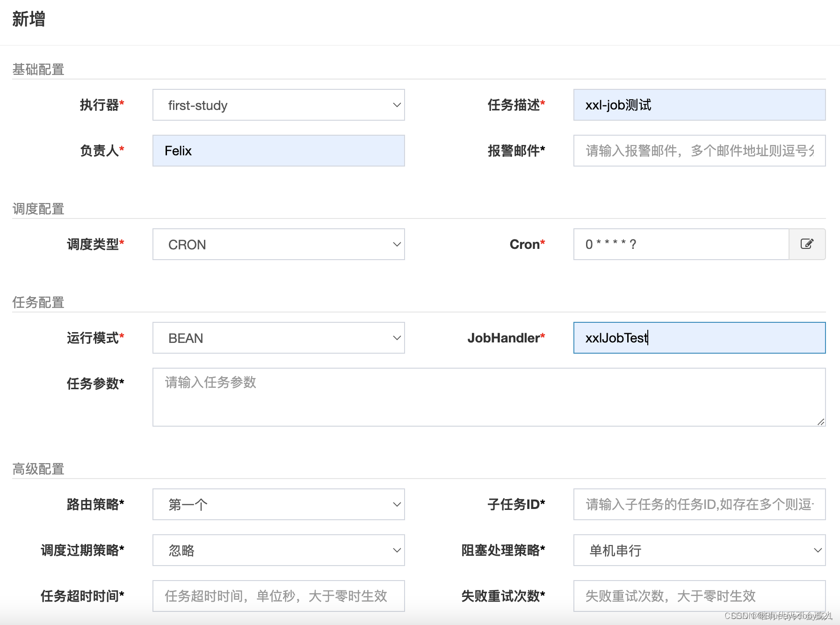The image size is (840, 625).
Task: Click the 新增 dialog title
Action: pyautogui.click(x=29, y=19)
